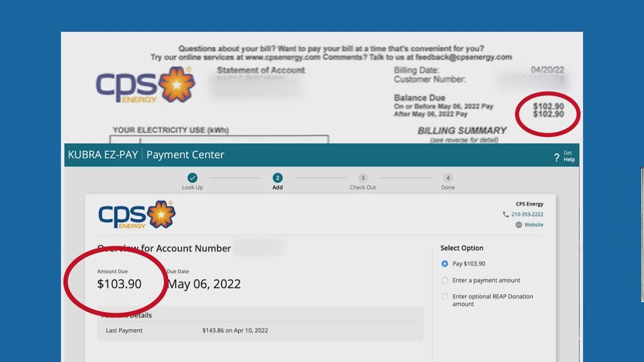Screen dimensions: 644x362
Task: Select the Look Up step label
Action: (x=192, y=187)
